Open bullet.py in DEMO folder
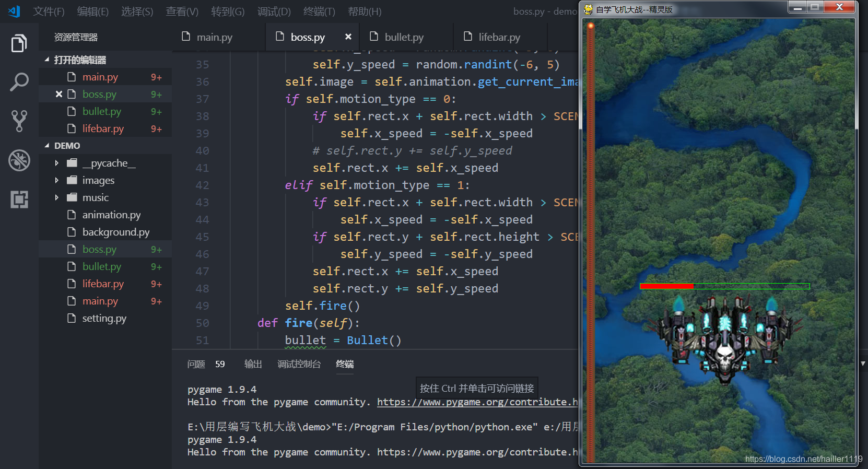The image size is (868, 469). point(105,266)
